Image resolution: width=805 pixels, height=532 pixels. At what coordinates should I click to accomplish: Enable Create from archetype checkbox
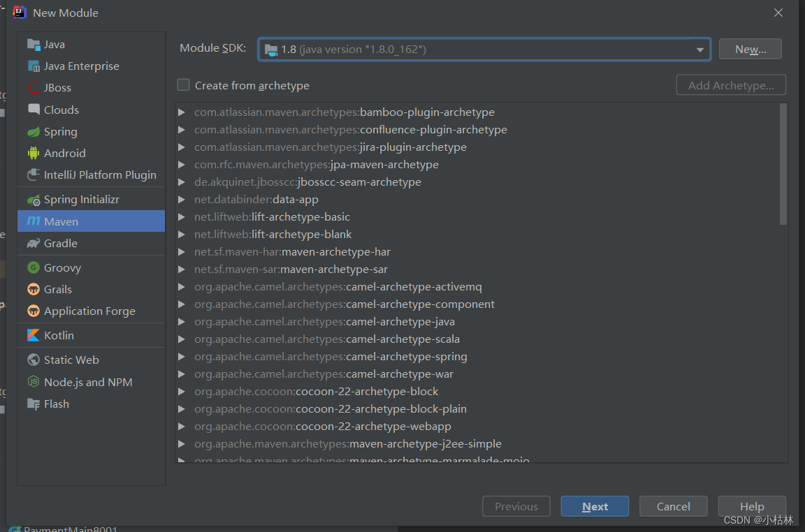pos(184,85)
